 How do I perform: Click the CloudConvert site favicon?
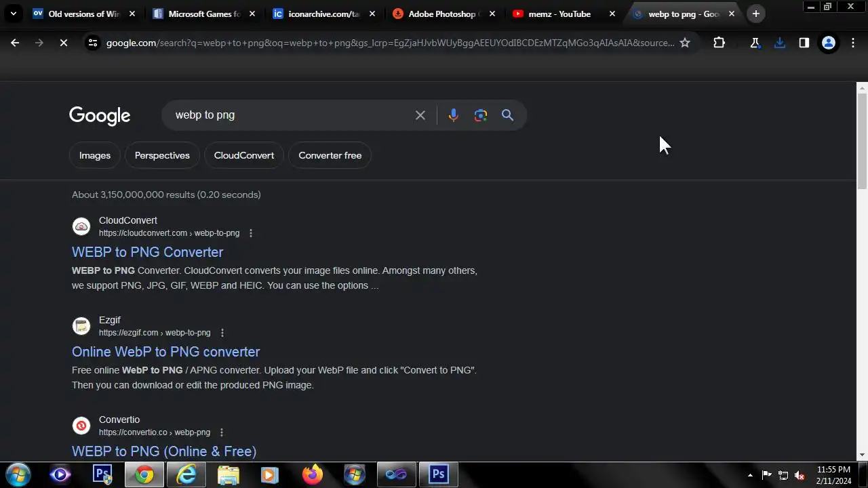point(81,226)
